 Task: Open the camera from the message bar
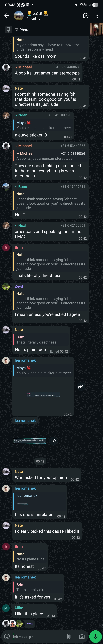click(x=82, y=636)
